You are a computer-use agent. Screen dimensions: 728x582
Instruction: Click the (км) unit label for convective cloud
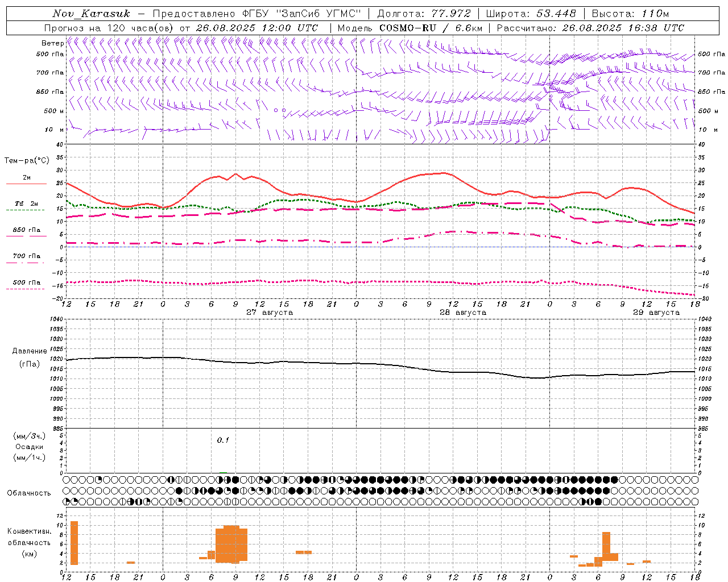[30, 554]
